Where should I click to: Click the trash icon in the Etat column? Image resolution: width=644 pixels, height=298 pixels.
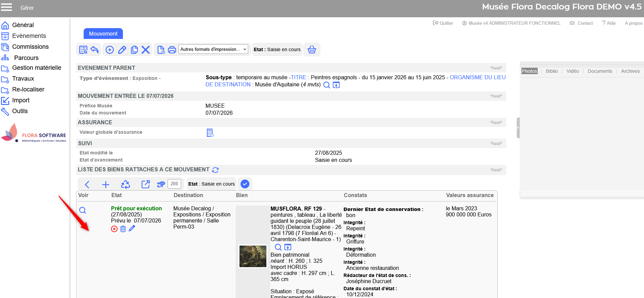(x=123, y=229)
